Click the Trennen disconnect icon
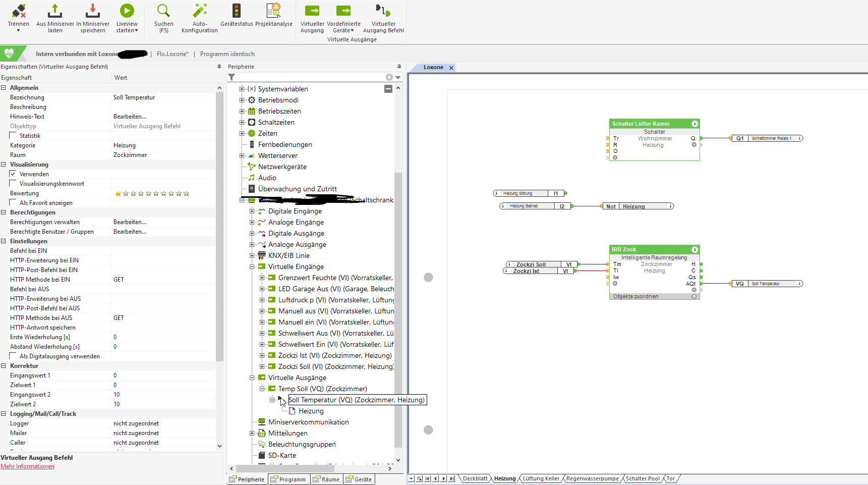 (18, 11)
